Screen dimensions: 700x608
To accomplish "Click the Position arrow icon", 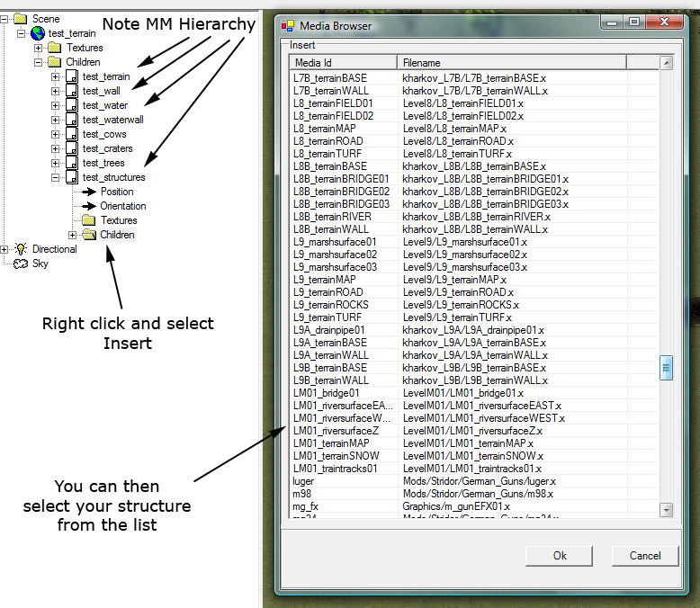I will click(x=89, y=192).
